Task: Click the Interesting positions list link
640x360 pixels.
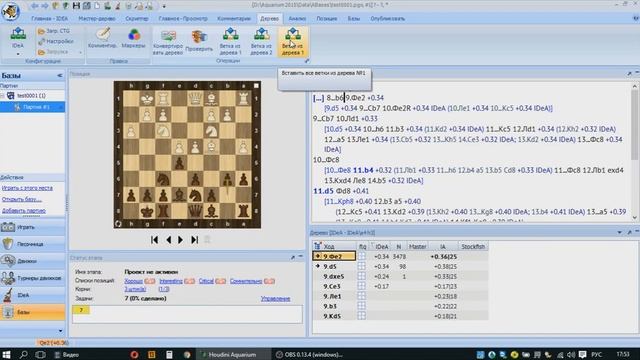Action: [x=171, y=281]
